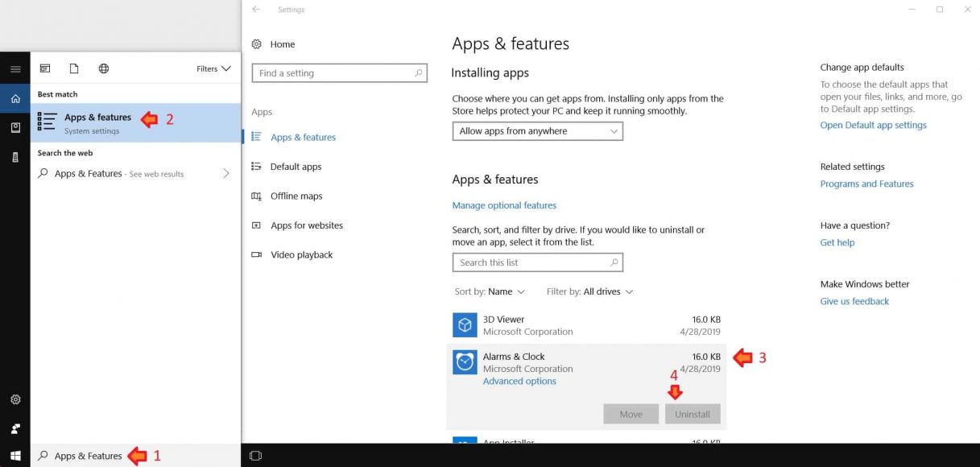Click the Apps & features list icon in sidebar
The height and width of the screenshot is (467, 980).
pos(258,137)
